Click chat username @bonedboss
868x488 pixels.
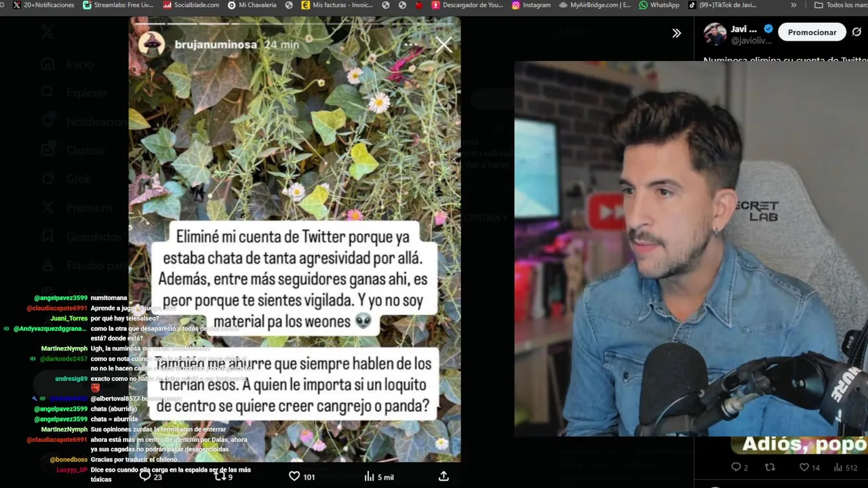[68, 460]
